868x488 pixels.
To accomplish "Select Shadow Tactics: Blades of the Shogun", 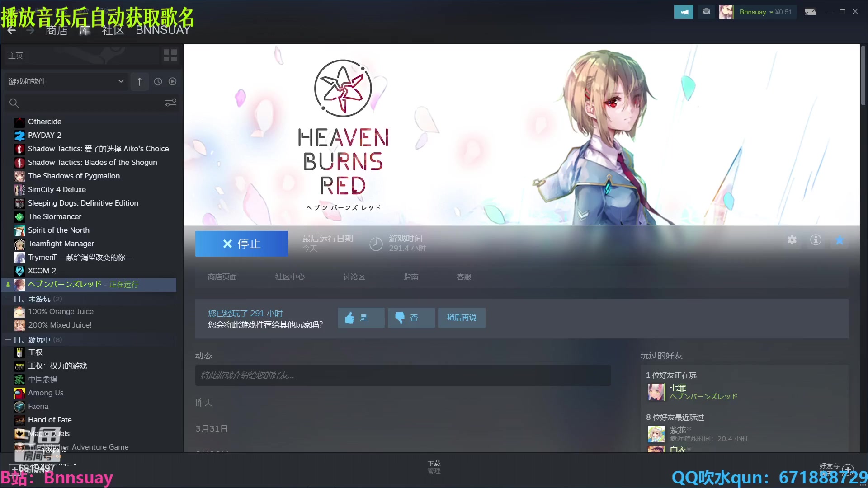I will (x=92, y=162).
